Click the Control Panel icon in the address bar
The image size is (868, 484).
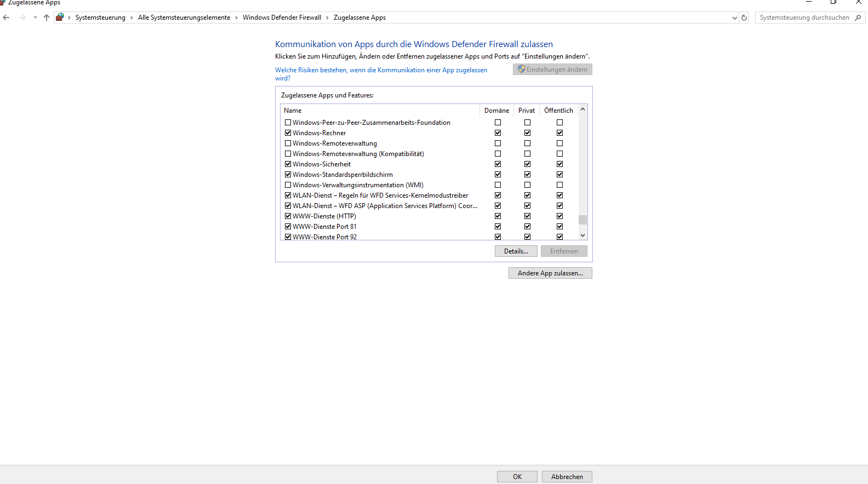click(x=60, y=17)
